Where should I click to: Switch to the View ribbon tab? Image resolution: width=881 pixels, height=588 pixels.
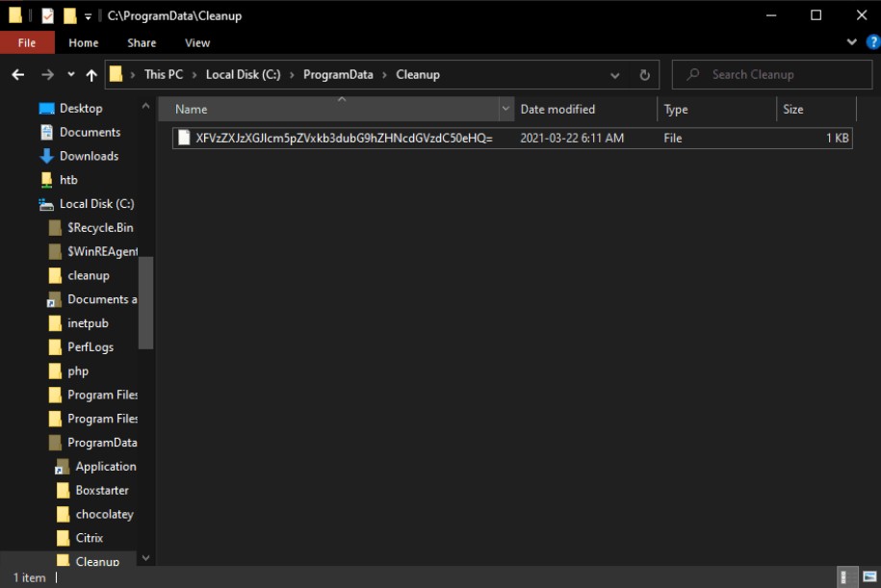(x=197, y=42)
